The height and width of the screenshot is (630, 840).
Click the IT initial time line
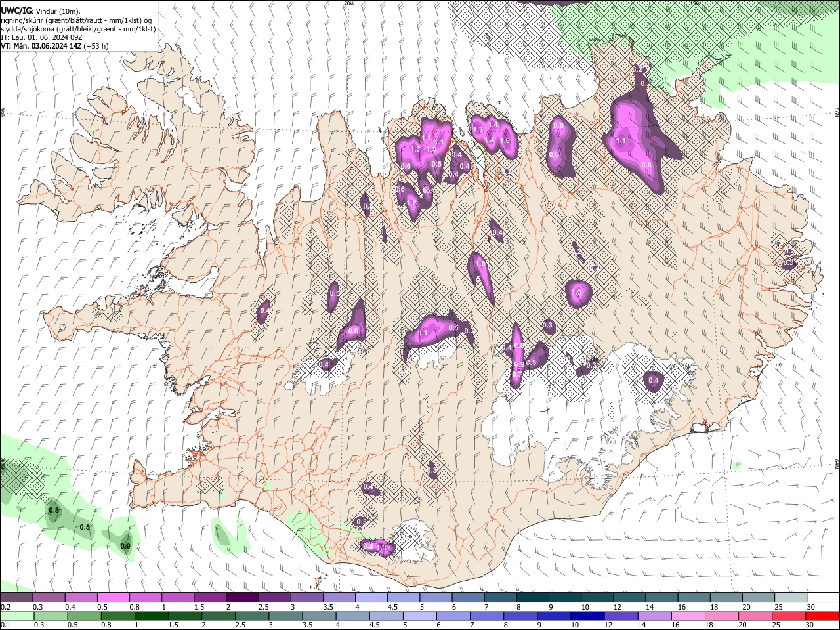coord(41,37)
